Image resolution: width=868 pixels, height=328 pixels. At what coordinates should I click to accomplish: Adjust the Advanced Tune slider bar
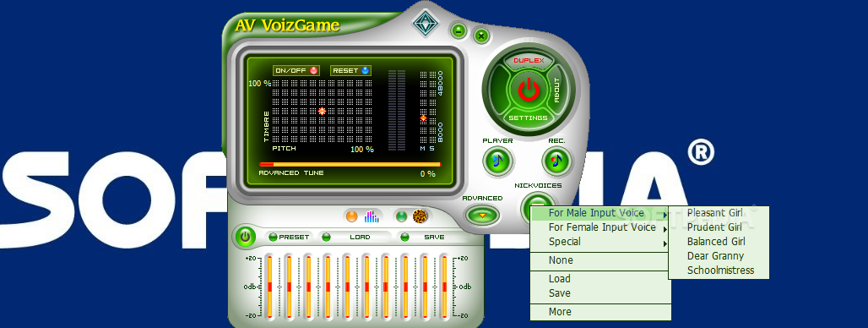click(x=350, y=165)
